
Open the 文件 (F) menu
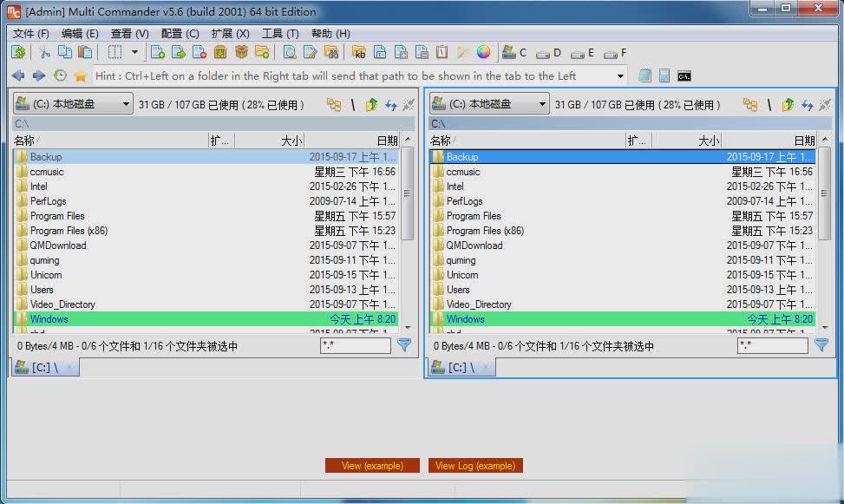click(31, 33)
